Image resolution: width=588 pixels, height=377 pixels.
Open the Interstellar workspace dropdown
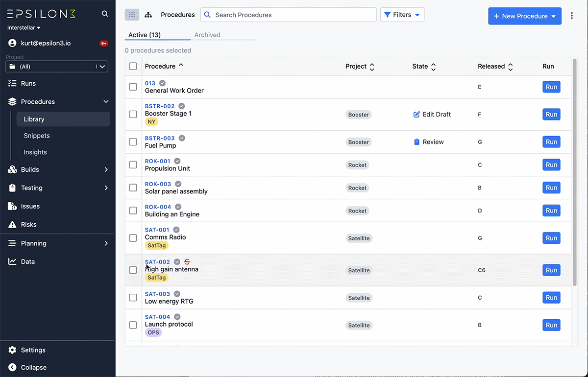point(24,28)
